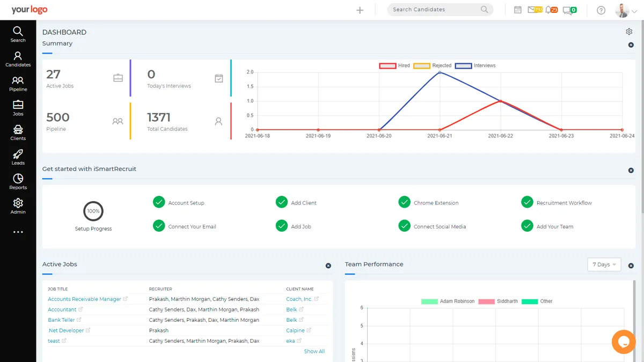The height and width of the screenshot is (362, 644).
Task: Click the your logo home logo
Action: point(30,10)
